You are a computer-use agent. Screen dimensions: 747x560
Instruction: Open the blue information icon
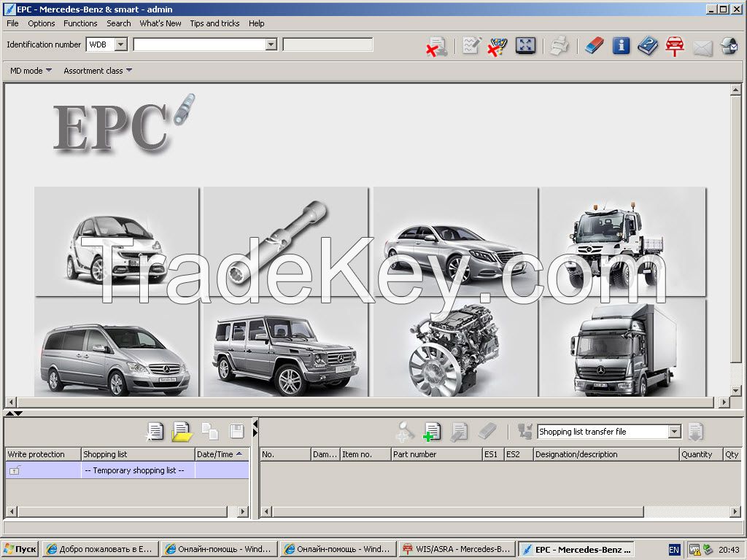click(621, 46)
